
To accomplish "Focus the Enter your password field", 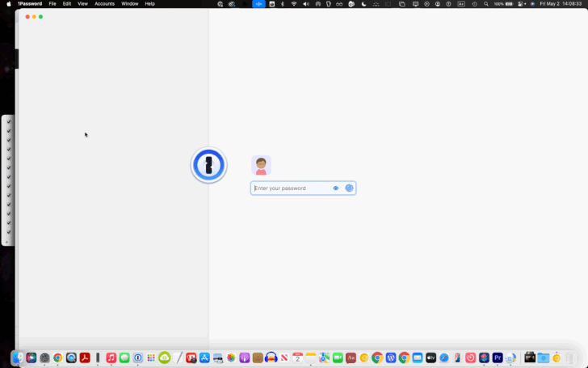I will 303,188.
